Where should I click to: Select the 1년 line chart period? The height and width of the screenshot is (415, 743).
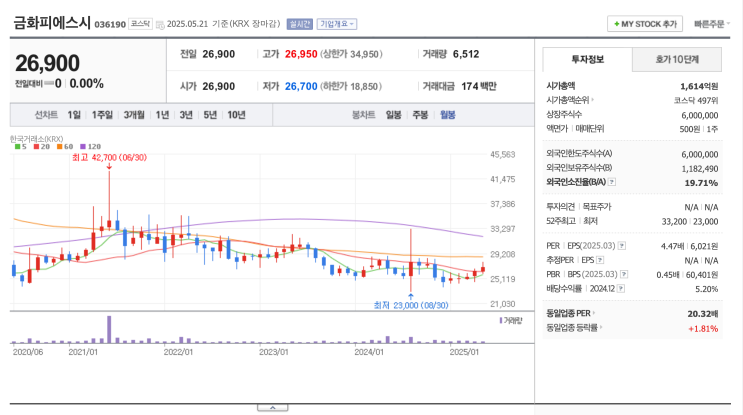coord(162,115)
